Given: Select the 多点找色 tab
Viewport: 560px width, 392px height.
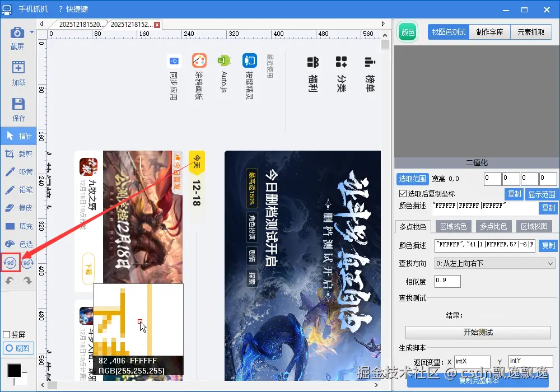Looking at the screenshot, I should tap(413, 227).
